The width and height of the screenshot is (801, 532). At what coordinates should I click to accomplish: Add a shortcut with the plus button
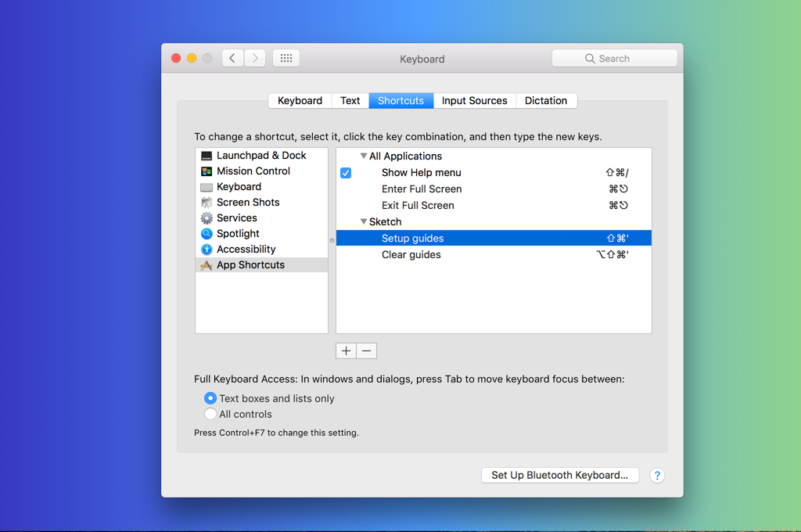coord(346,351)
